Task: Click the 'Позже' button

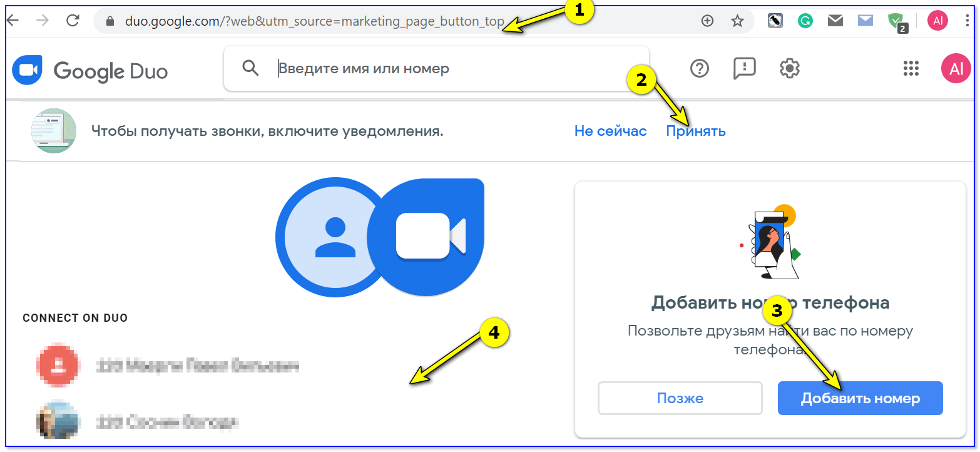Action: (680, 398)
